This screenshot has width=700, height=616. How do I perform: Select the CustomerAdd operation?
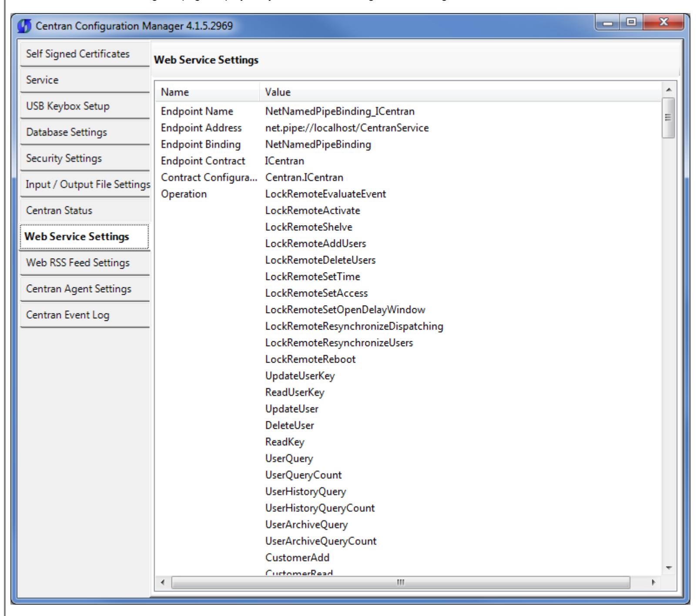298,558
